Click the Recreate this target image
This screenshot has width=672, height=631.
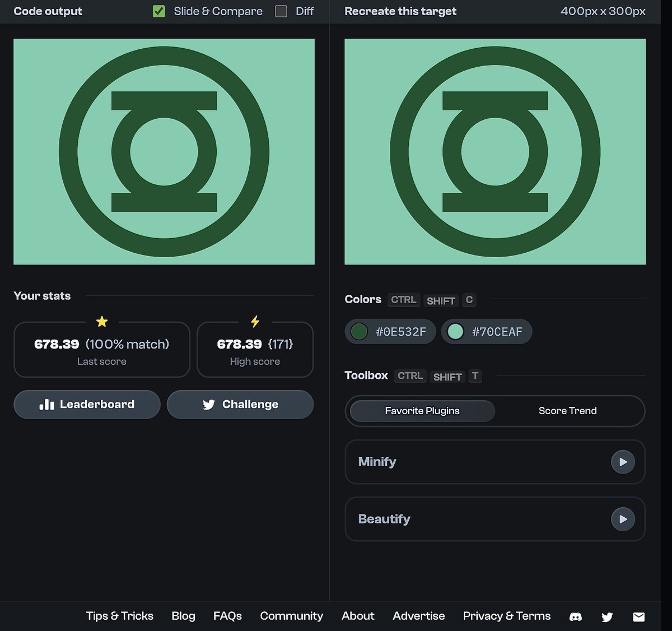[x=495, y=152]
